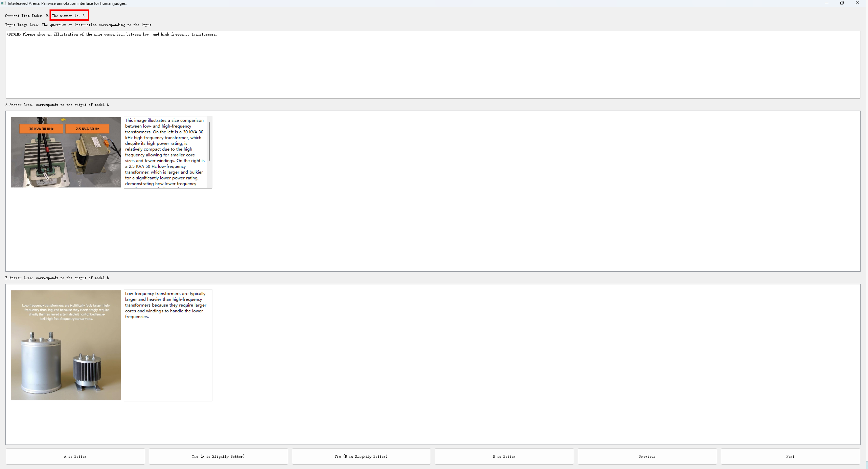
Task: Vote with the 'B is Better' button
Action: coord(504,456)
